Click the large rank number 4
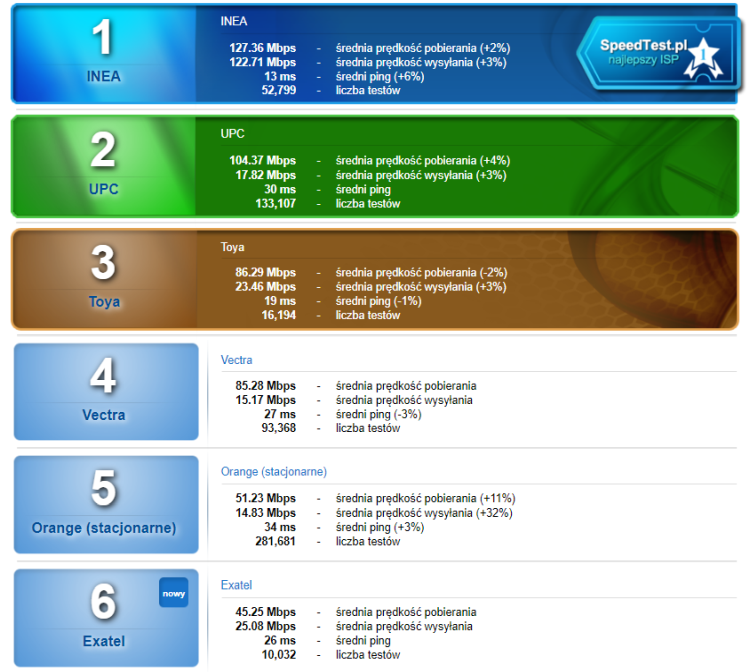The image size is (750, 672). (x=103, y=377)
